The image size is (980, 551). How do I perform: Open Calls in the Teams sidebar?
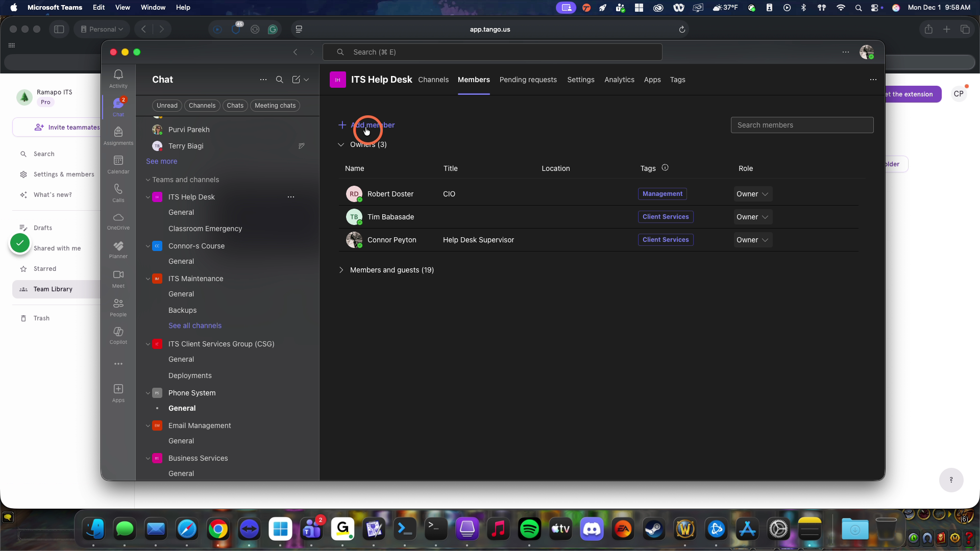[118, 193]
